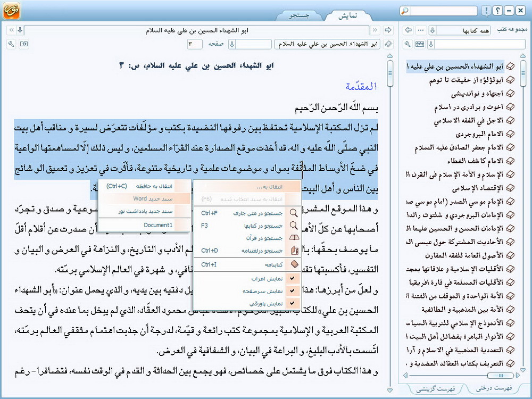Click the window layout icon beside the document wrench
The width and height of the screenshot is (532, 399).
point(24,44)
